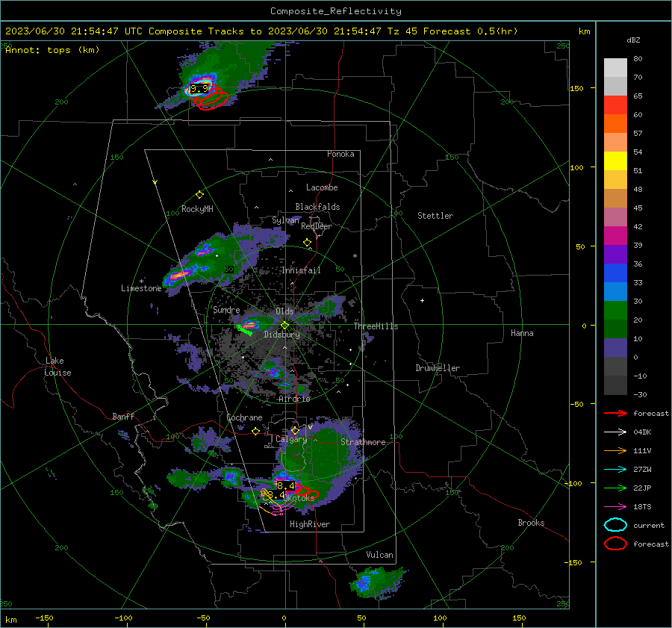Click the 9.9 storm top label
The image size is (672, 628).
point(199,89)
